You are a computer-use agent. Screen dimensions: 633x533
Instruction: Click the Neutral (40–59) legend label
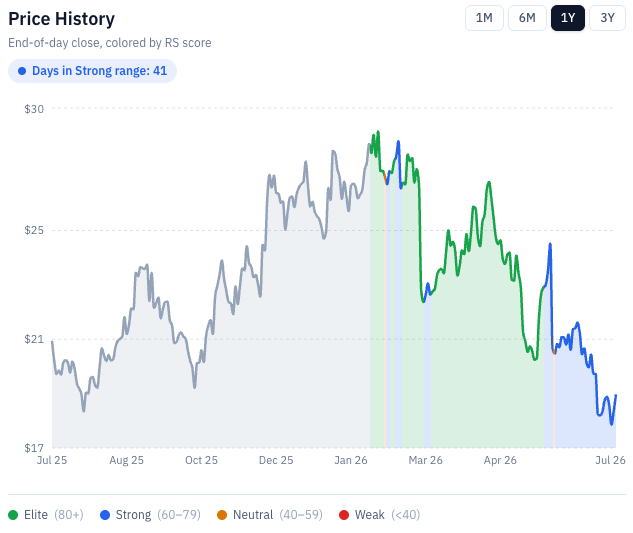[278, 515]
